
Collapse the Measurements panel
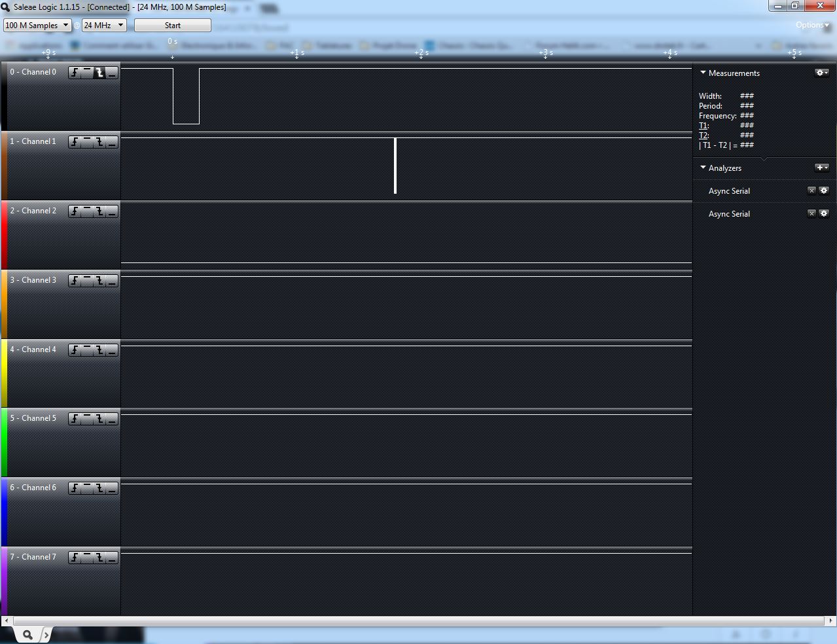click(x=703, y=73)
